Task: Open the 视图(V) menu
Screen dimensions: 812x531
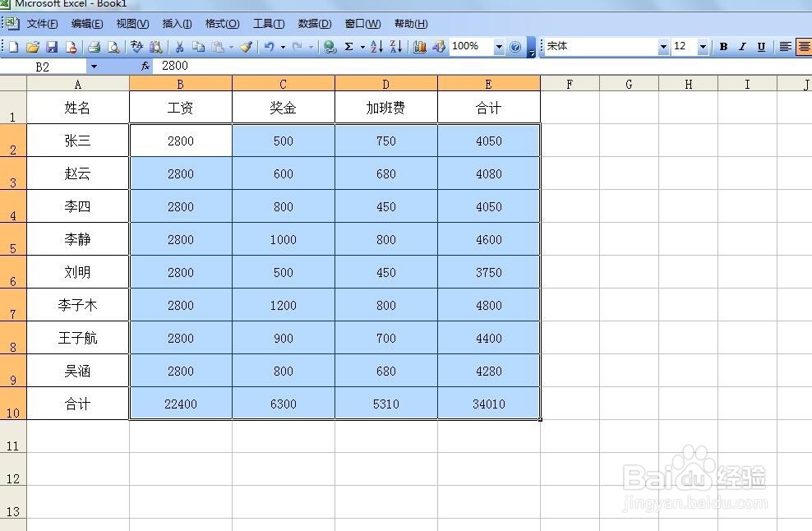Action: tap(132, 24)
